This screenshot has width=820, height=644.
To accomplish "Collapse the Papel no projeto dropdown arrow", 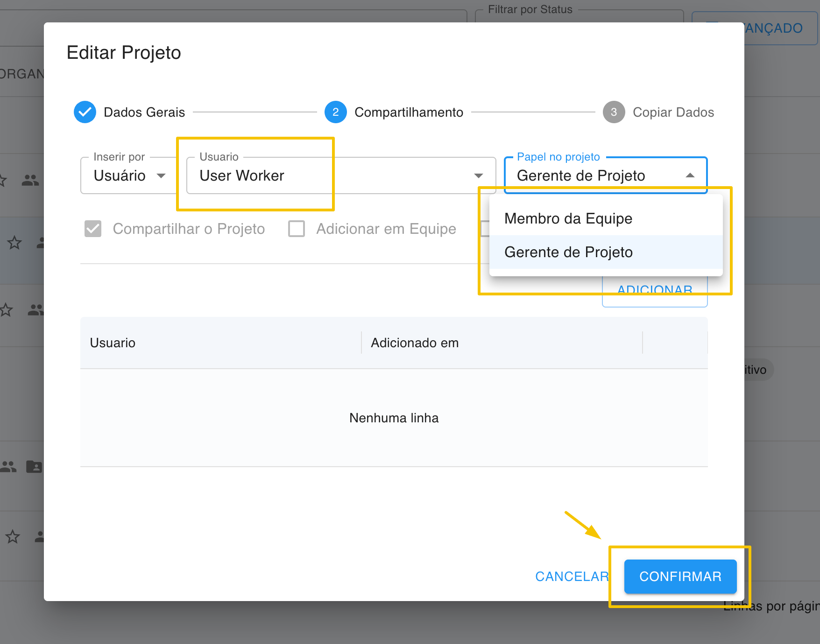I will (690, 175).
